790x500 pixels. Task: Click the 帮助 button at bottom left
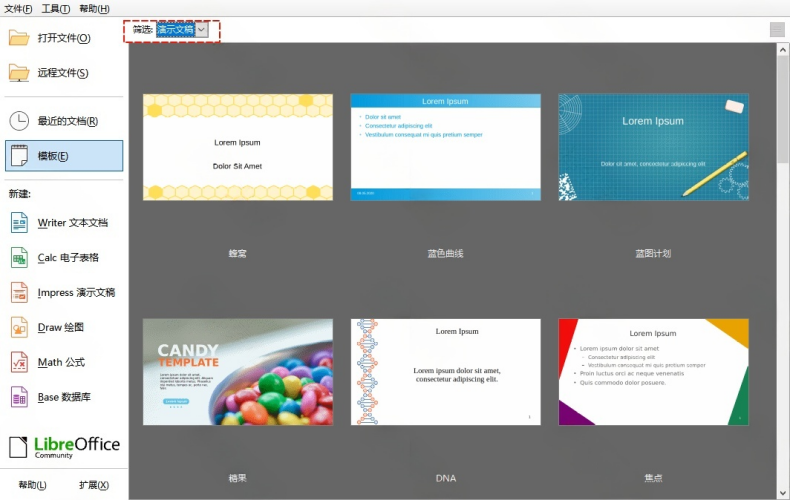tap(32, 485)
